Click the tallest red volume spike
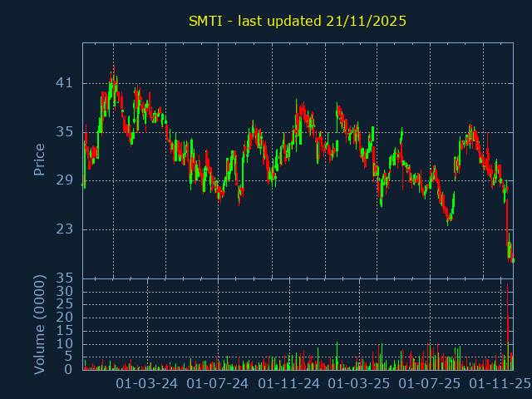532x399 pixels. pos(508,326)
